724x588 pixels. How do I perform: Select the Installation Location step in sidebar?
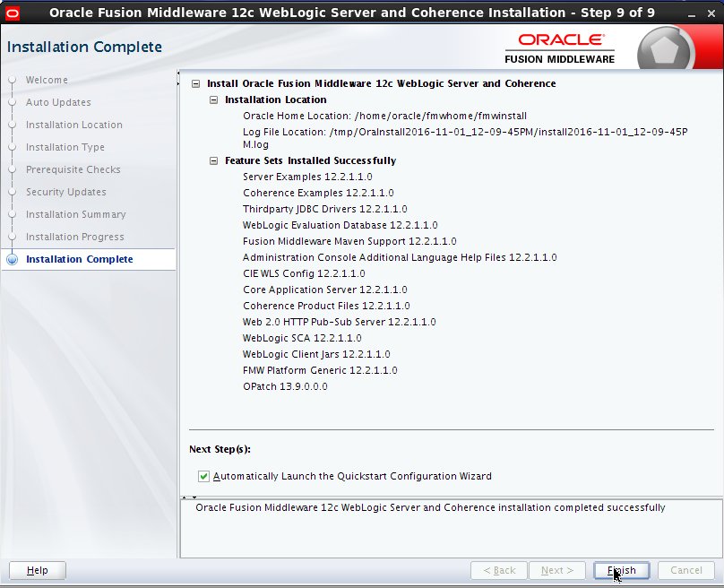pos(73,125)
